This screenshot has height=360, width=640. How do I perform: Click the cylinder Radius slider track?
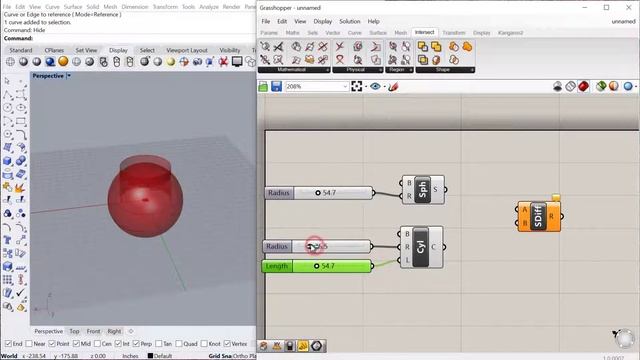(x=331, y=247)
